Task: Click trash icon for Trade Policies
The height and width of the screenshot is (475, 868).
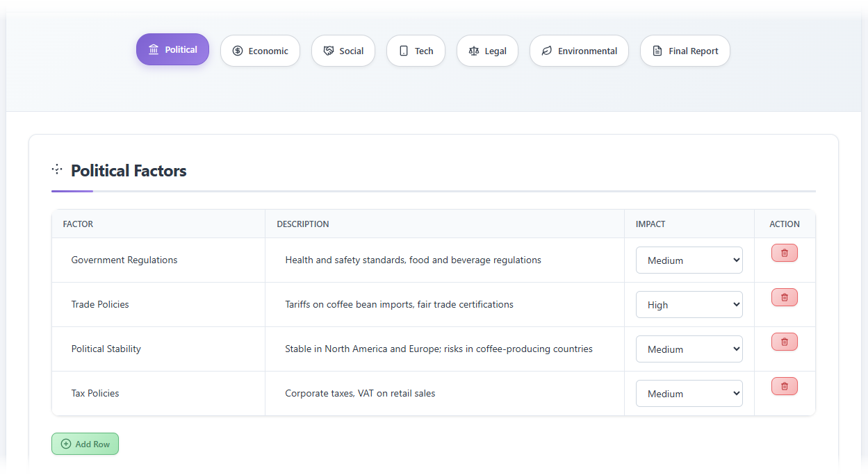Action: pyautogui.click(x=784, y=298)
